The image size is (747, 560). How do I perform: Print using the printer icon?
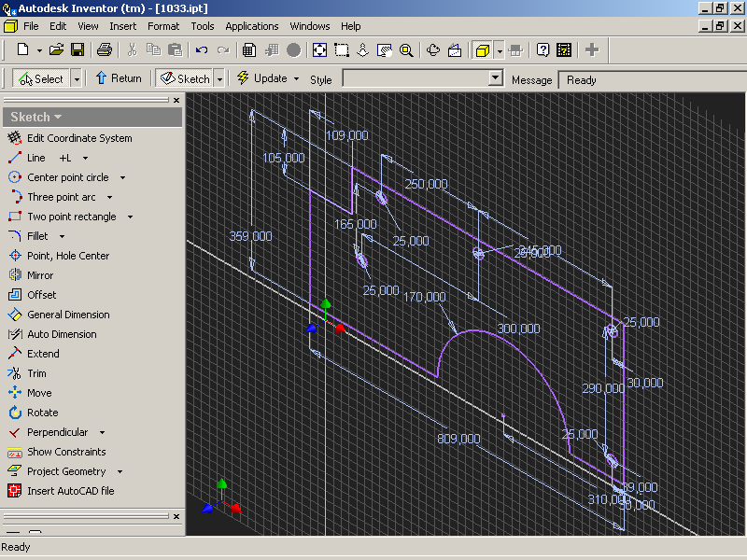pyautogui.click(x=105, y=49)
